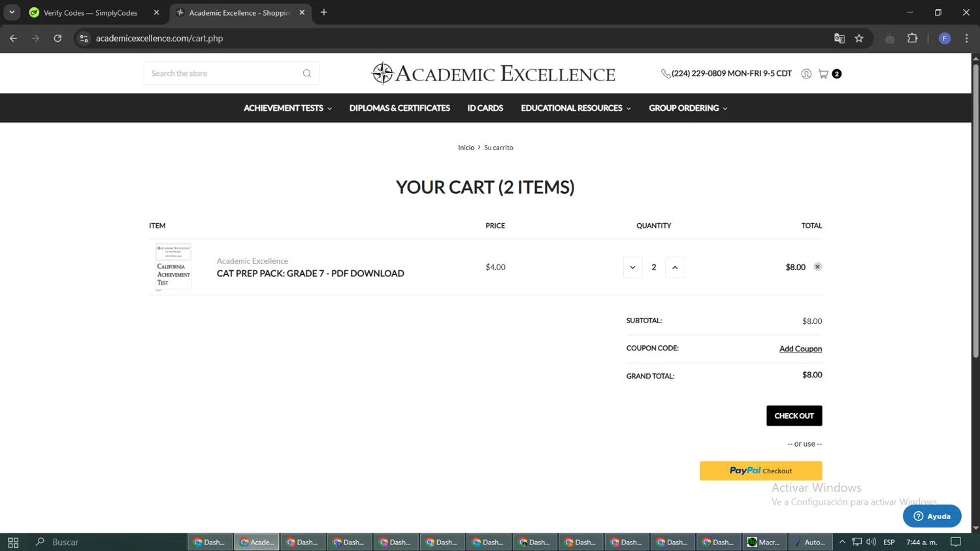Expand Educational Resources menu
The image size is (980, 551).
coord(576,108)
